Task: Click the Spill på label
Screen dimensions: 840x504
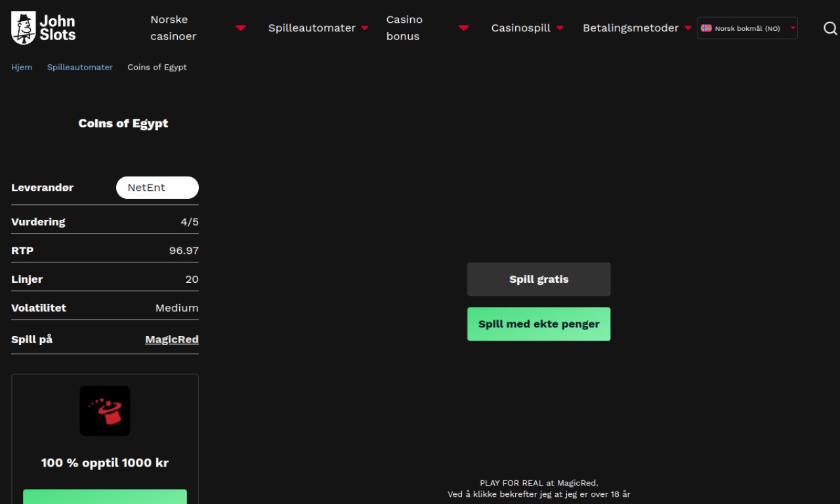Action: pyautogui.click(x=31, y=339)
